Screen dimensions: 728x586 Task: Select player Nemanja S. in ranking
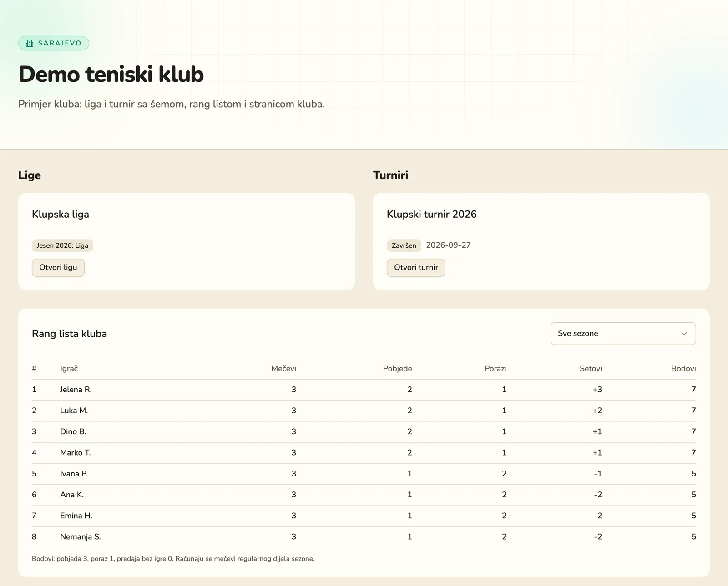81,536
